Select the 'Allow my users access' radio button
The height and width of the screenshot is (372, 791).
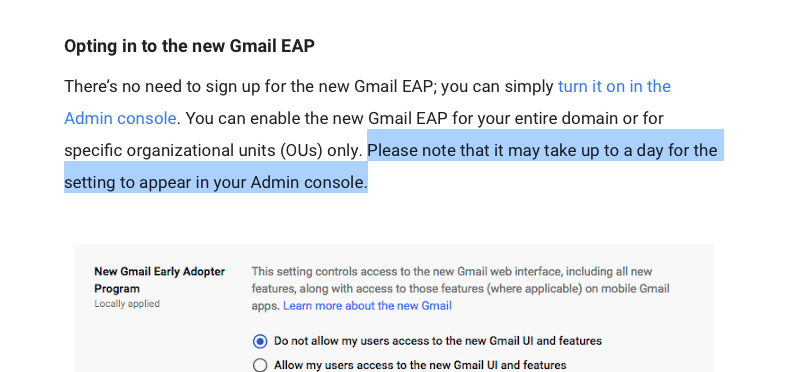[x=260, y=365]
